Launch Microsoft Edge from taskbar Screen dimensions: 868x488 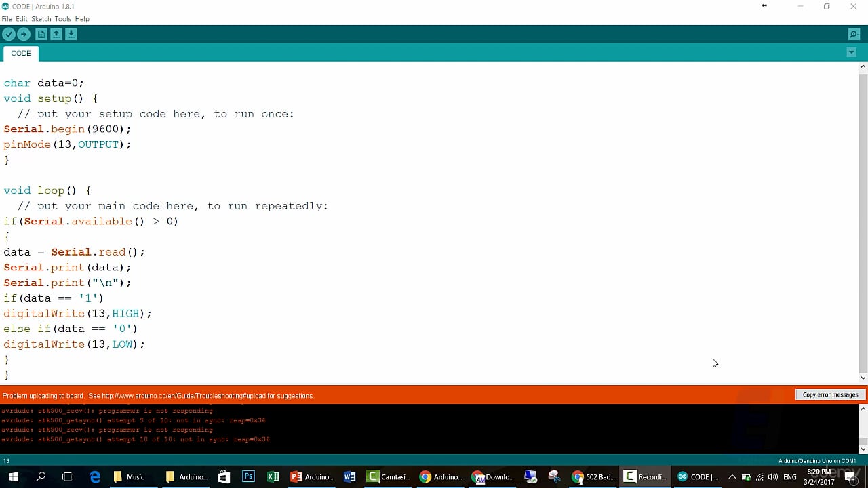[95, 476]
